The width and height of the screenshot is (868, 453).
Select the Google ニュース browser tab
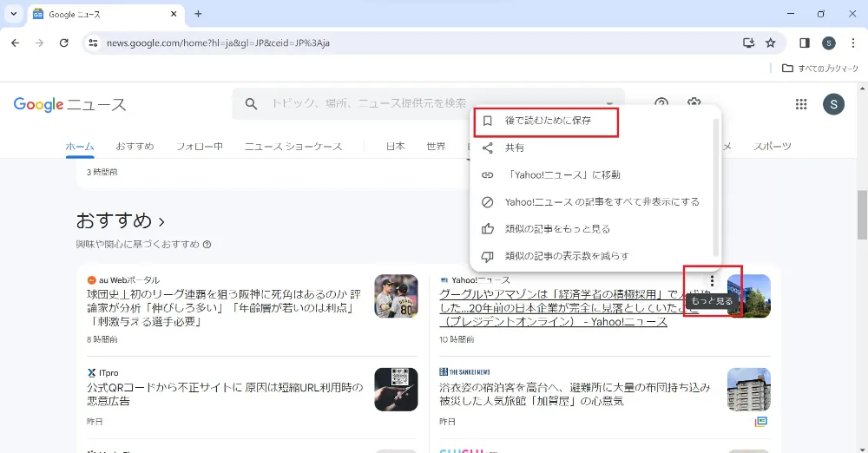pos(105,14)
